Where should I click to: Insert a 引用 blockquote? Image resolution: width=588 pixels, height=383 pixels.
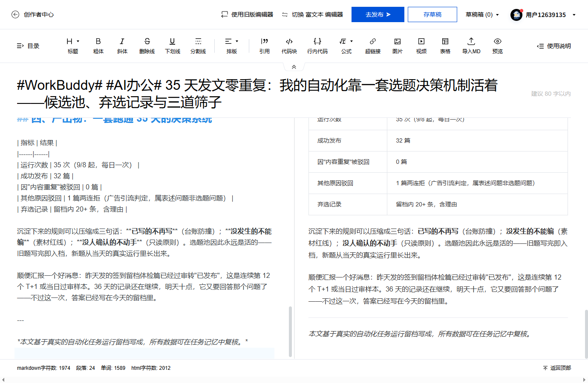click(265, 46)
